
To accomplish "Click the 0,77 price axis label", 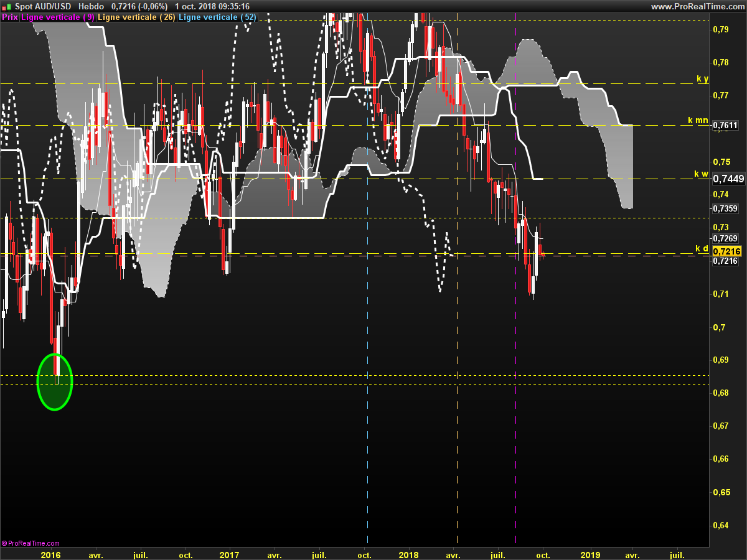I will [721, 95].
